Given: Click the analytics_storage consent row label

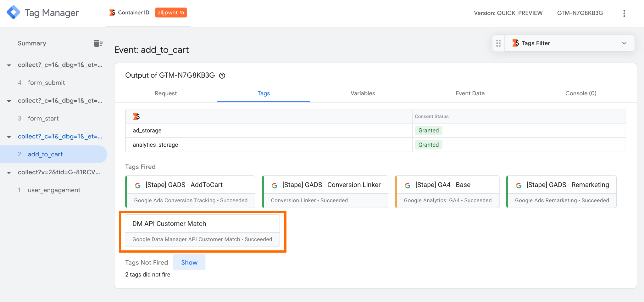Looking at the screenshot, I should pyautogui.click(x=155, y=145).
